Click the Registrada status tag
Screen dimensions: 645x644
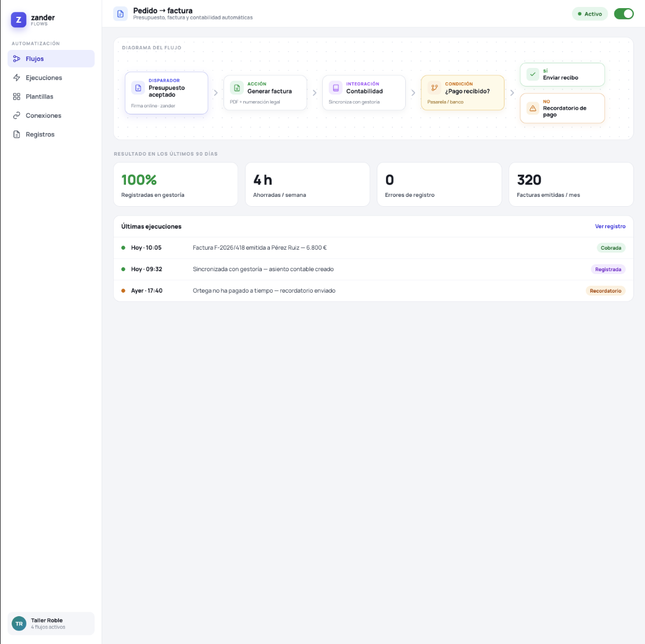pyautogui.click(x=608, y=269)
